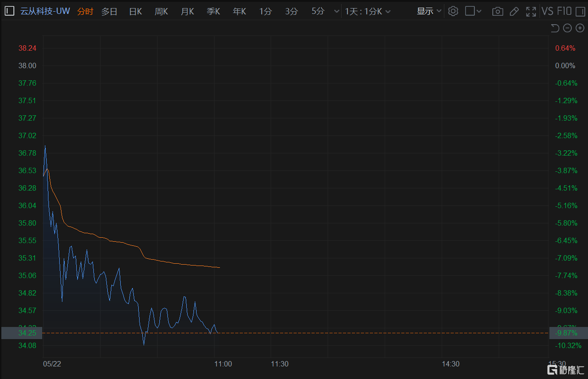
Task: Zoom in the chart with plus icon
Action: pyautogui.click(x=579, y=28)
